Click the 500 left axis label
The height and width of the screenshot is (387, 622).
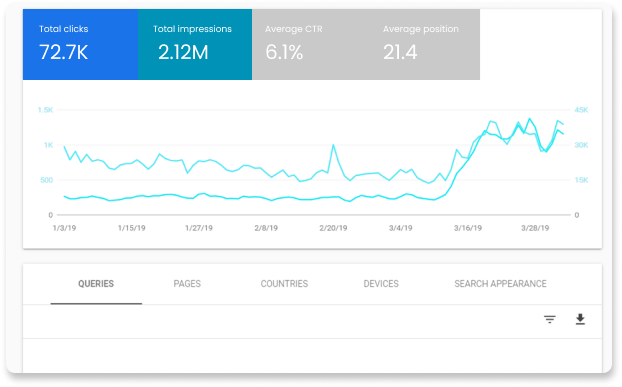46,180
